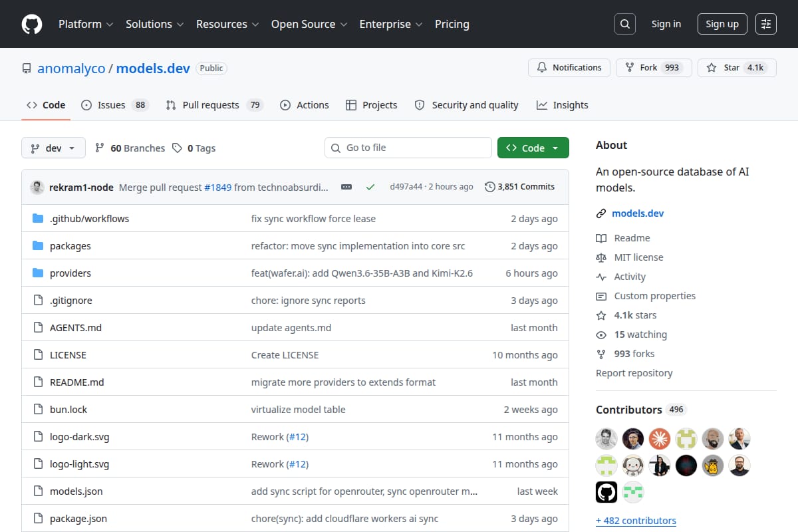
Task: Open the bun.lock file
Action: tap(68, 410)
